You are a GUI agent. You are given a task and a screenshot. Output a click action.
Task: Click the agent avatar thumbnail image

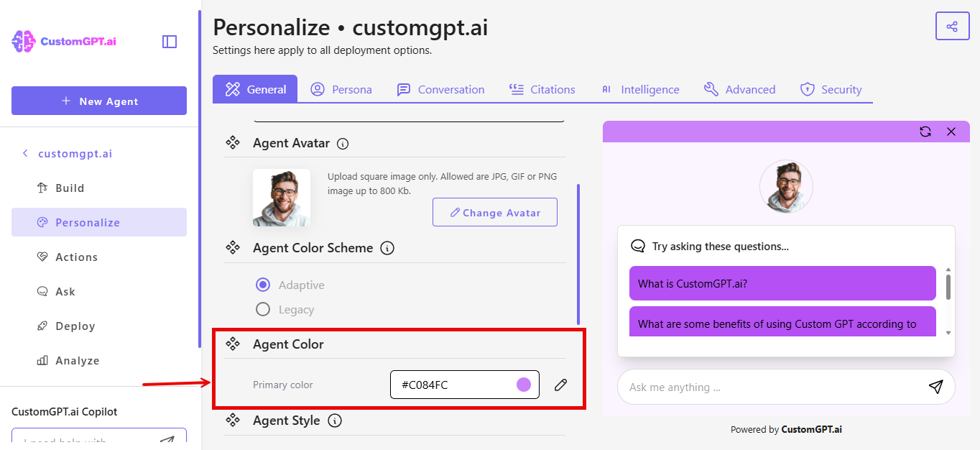(282, 198)
